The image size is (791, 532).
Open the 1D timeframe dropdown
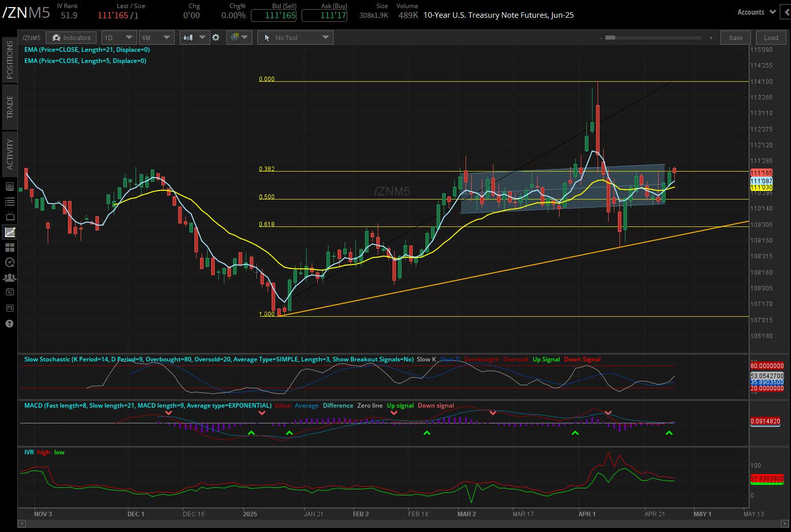[x=118, y=37]
